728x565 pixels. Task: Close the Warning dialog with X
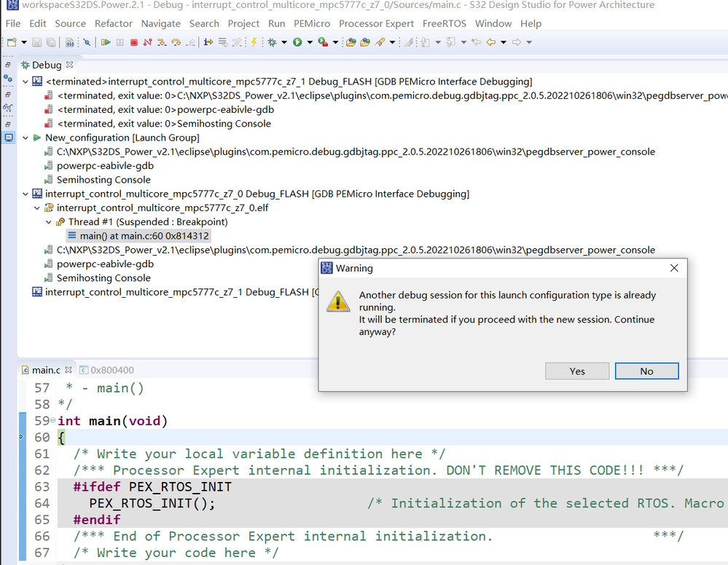pyautogui.click(x=674, y=268)
